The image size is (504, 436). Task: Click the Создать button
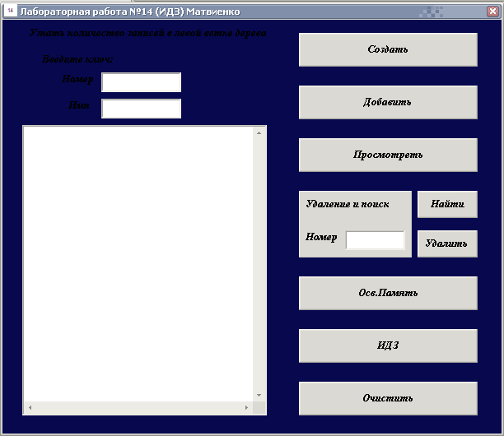388,49
